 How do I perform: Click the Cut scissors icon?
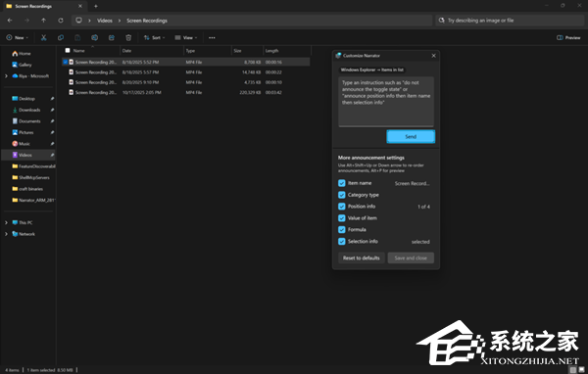[x=43, y=37]
